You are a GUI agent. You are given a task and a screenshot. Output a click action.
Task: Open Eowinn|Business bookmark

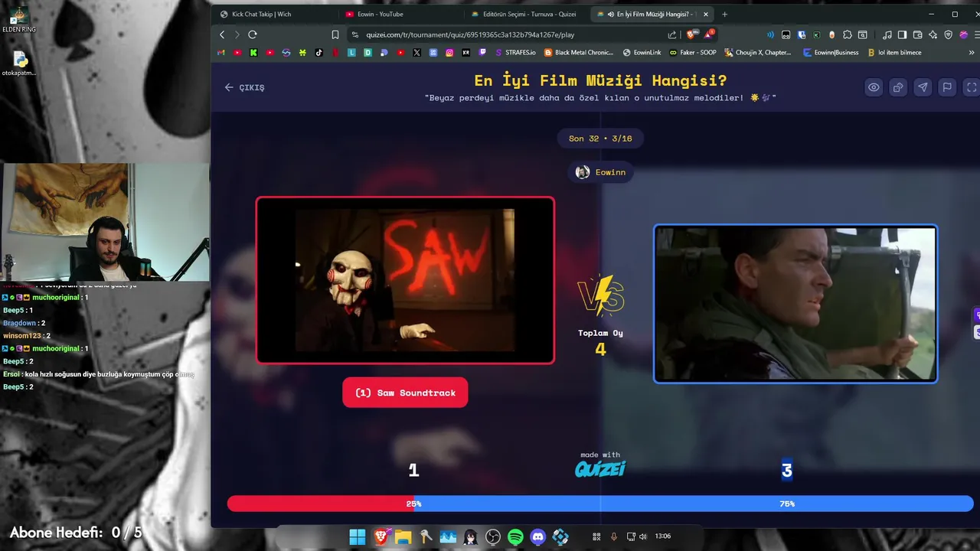click(x=831, y=53)
